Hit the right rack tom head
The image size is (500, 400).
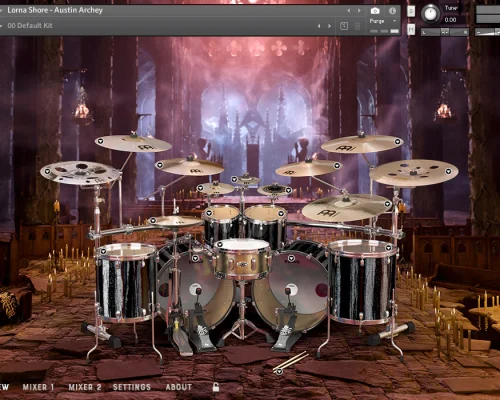coord(265,212)
